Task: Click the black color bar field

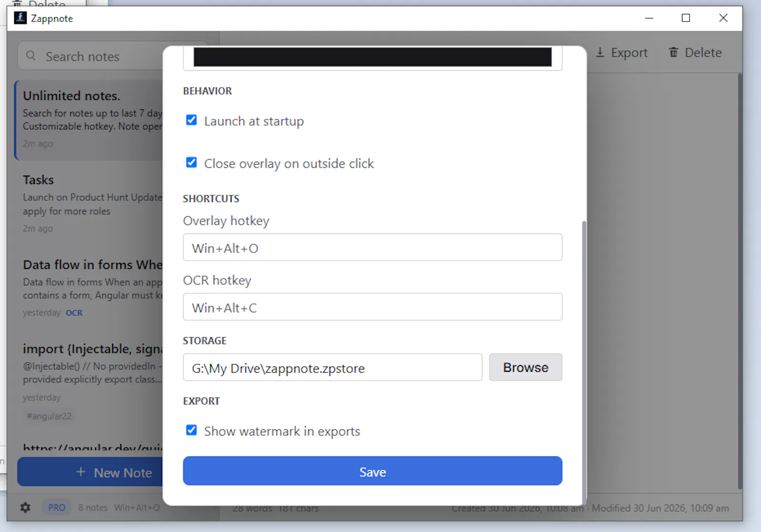Action: [372, 57]
